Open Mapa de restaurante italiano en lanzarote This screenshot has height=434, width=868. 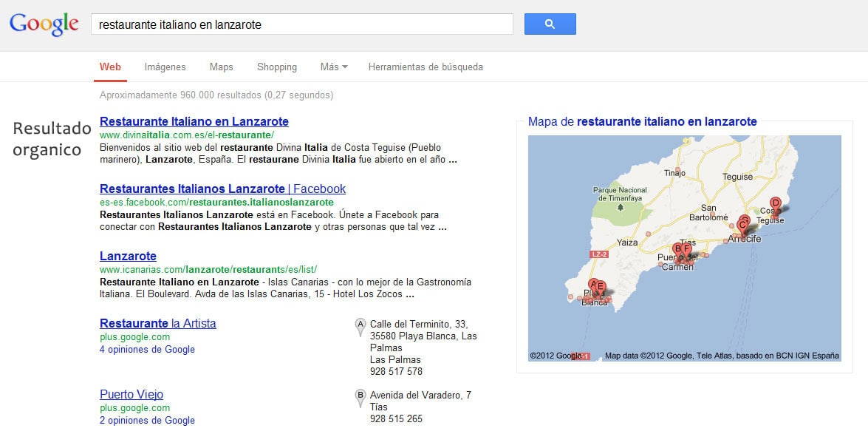pos(642,122)
